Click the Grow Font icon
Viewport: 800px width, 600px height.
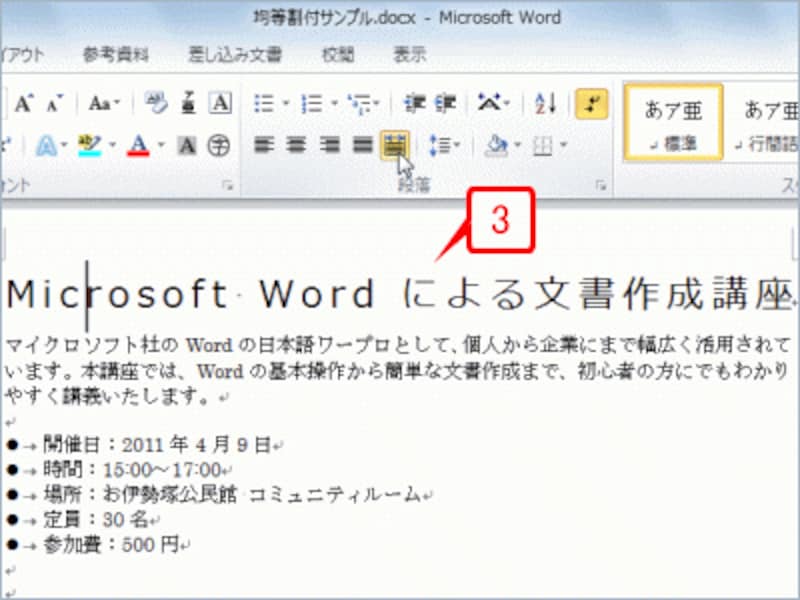24,104
